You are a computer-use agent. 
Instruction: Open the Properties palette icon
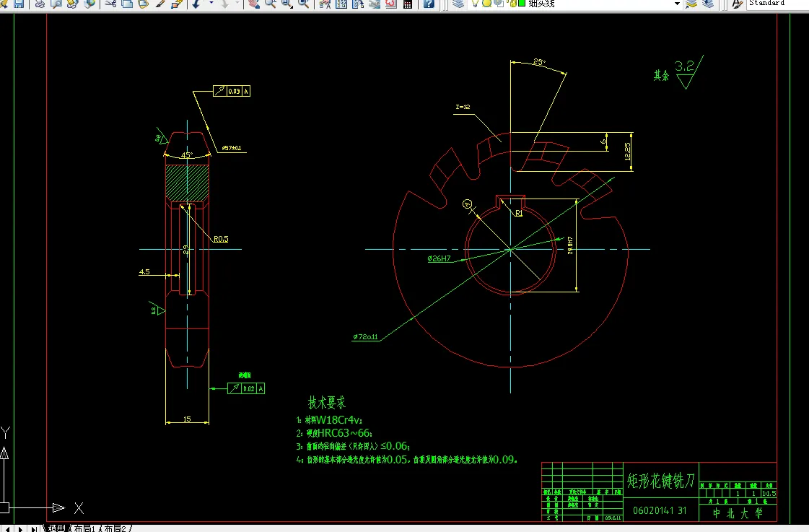(325, 4)
